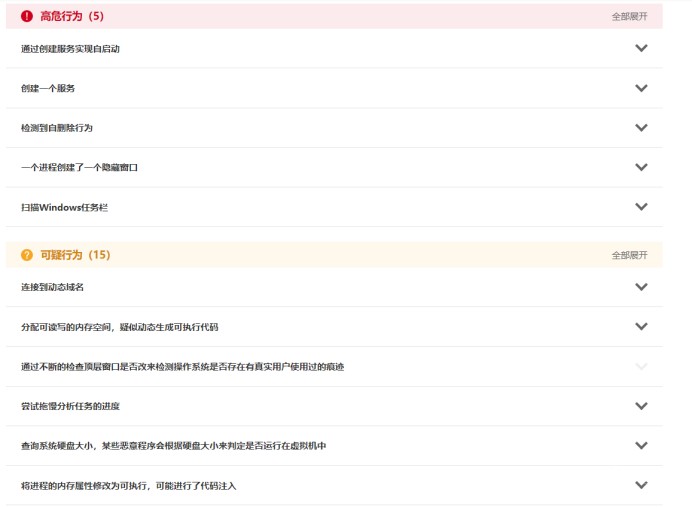Click row text 连接到动态域名
The height and width of the screenshot is (507, 692).
click(x=52, y=287)
